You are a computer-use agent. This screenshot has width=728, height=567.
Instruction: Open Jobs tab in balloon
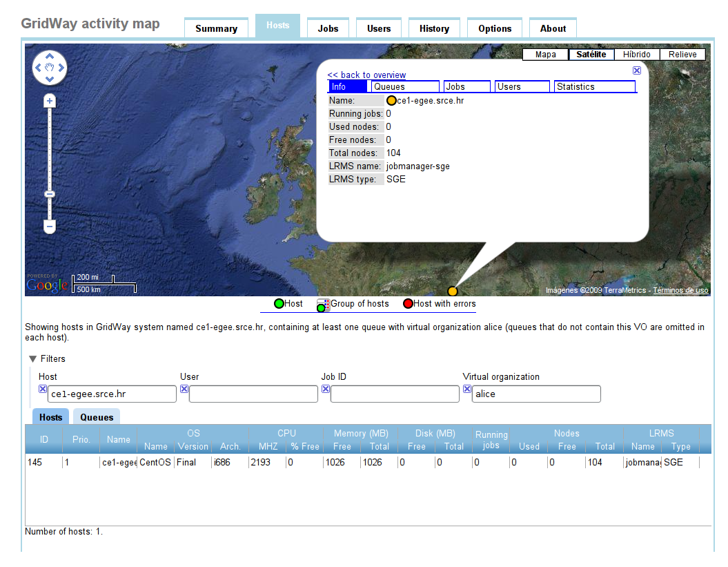point(466,86)
